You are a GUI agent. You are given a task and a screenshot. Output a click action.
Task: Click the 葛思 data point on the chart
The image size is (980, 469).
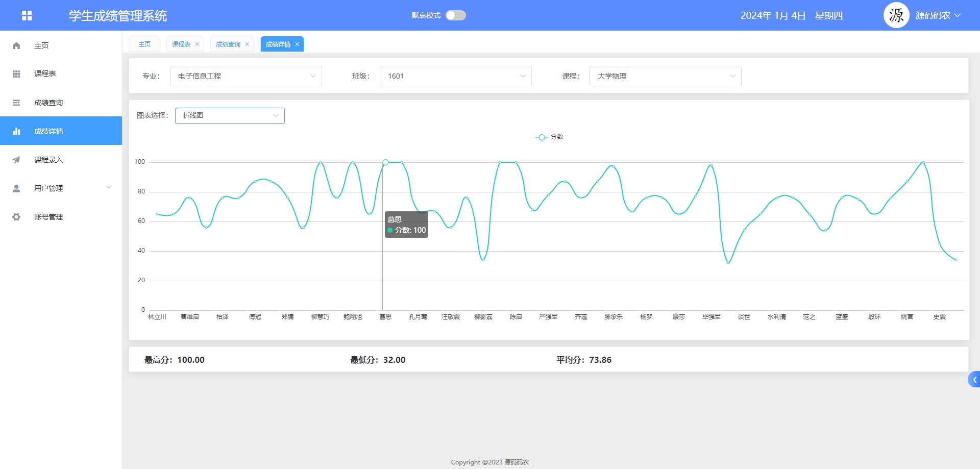point(385,162)
